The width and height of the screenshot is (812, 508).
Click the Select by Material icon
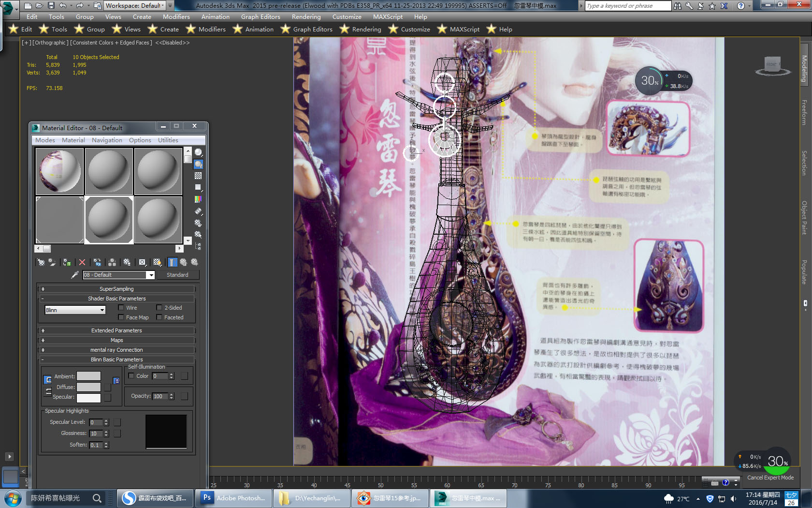click(x=198, y=235)
